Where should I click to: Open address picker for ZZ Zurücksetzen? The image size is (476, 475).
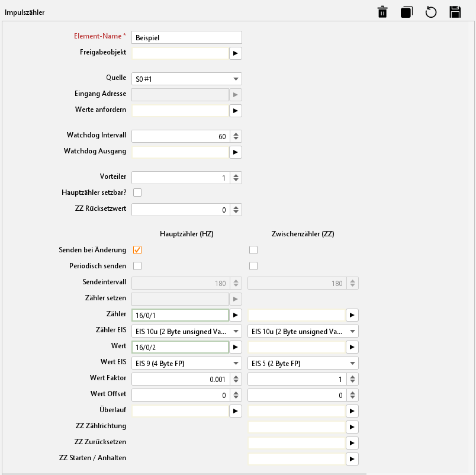pos(352,442)
